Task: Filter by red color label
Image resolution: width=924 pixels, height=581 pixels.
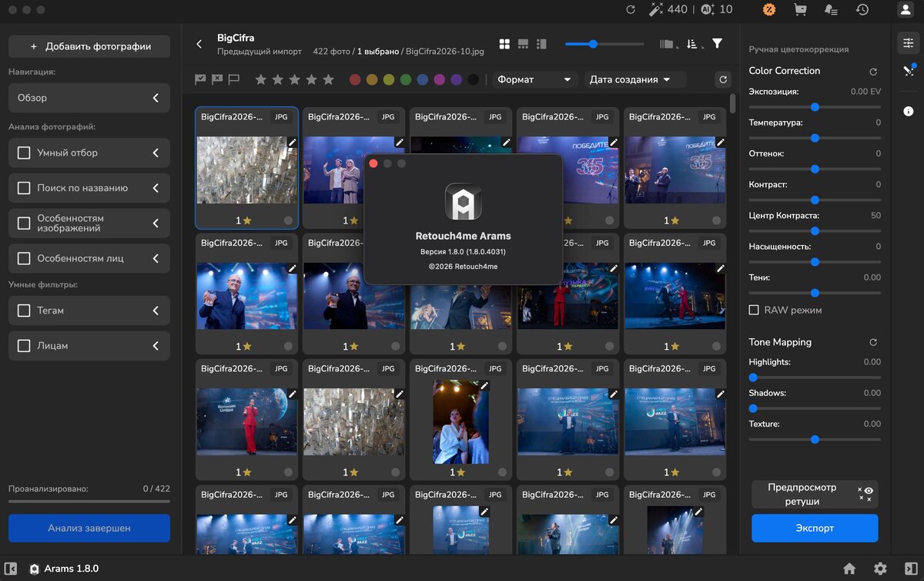Action: click(355, 79)
